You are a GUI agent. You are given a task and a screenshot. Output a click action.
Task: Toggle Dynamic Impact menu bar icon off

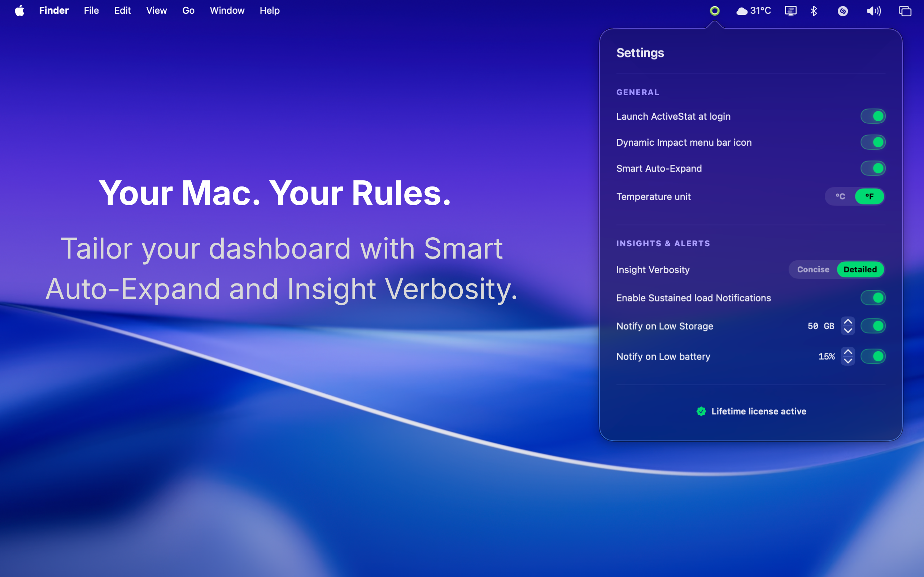(873, 142)
